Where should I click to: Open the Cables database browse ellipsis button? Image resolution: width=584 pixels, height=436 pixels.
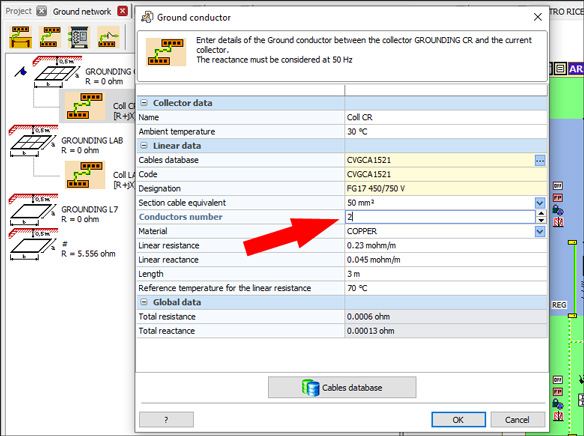[540, 160]
